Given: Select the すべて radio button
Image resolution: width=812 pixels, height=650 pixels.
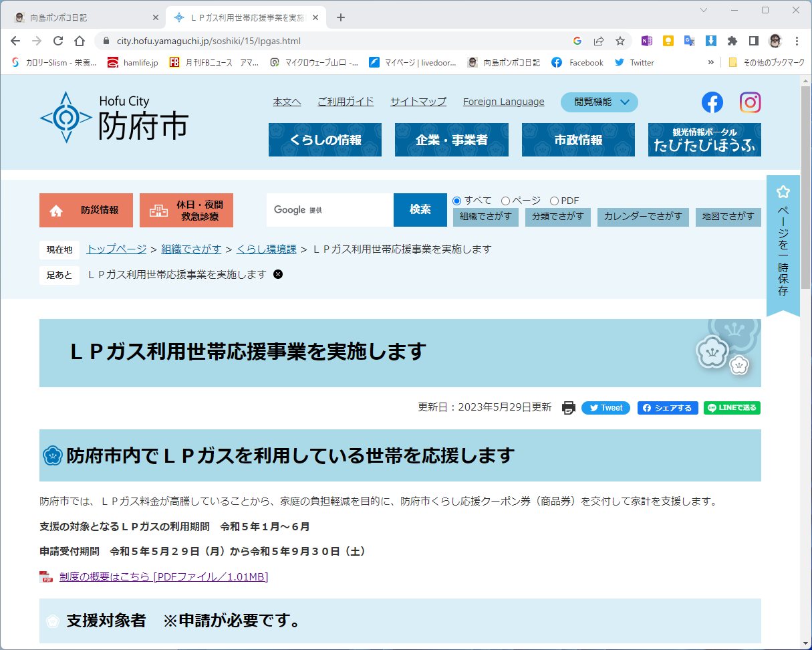Looking at the screenshot, I should [457, 201].
